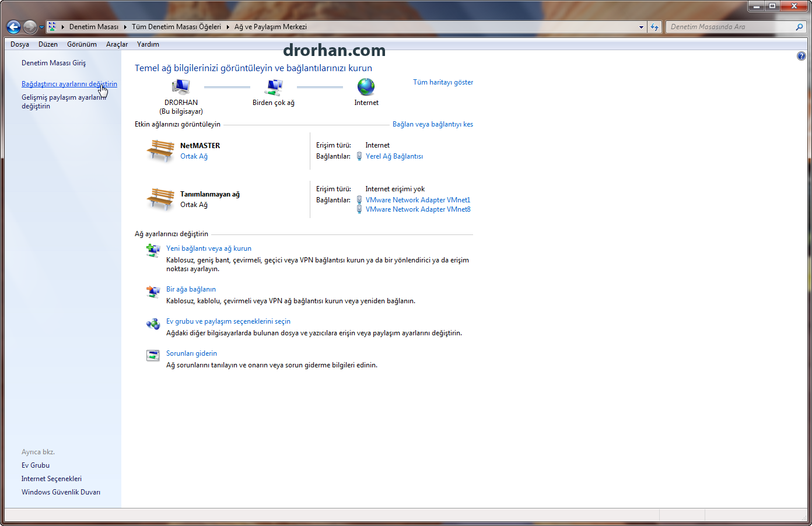This screenshot has width=812, height=526.
Task: Open the Araçlar menu
Action: (117, 44)
